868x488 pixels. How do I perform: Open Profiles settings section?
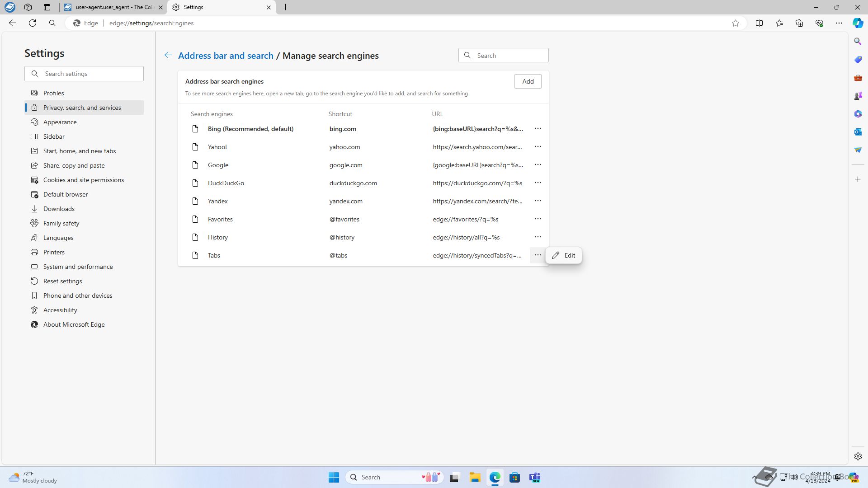[x=84, y=93]
